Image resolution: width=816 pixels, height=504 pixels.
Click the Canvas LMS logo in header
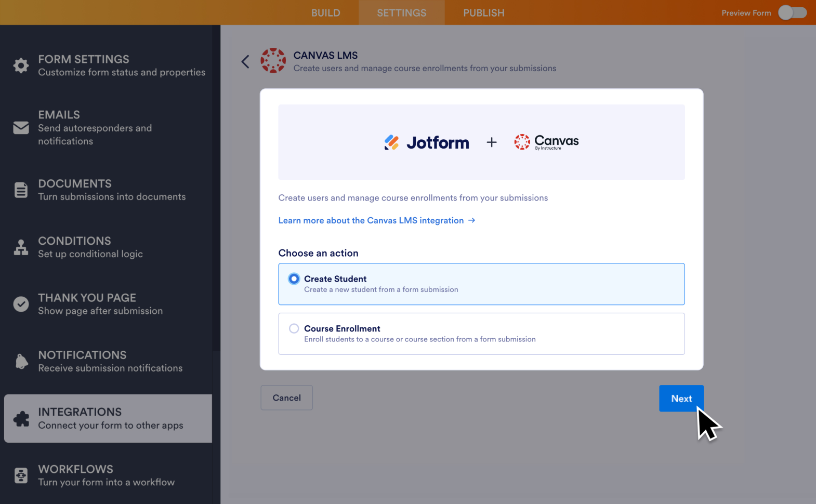point(273,61)
